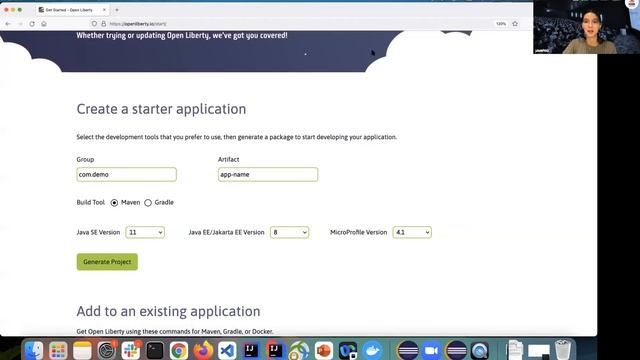Select Maven as build tool
Viewport: 640px width, 360px height.
(114, 202)
